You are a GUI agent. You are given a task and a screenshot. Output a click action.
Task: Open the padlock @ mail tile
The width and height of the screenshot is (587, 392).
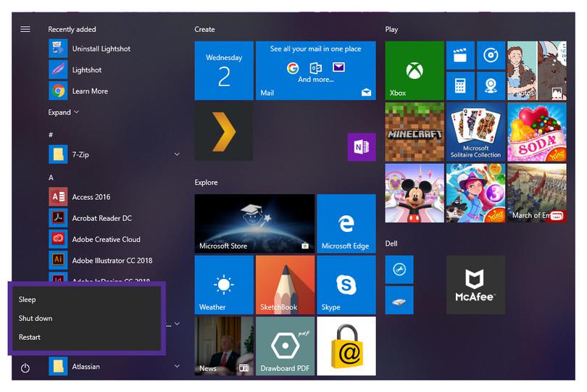(x=346, y=346)
